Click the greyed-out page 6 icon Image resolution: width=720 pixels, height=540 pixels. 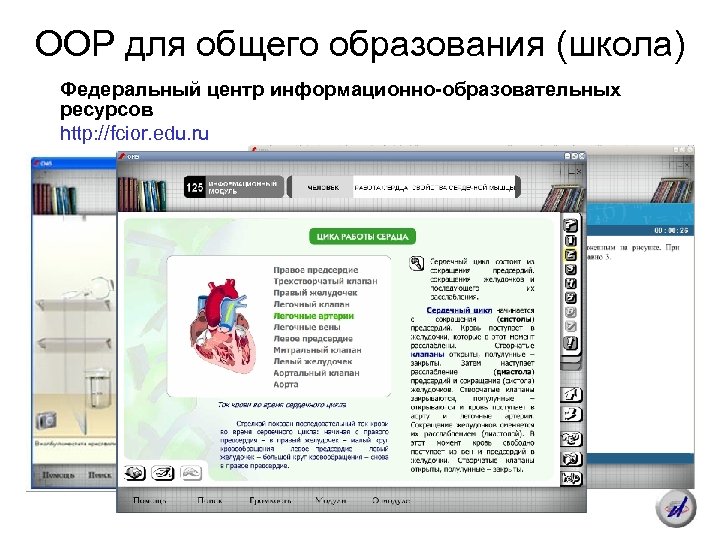click(x=571, y=312)
